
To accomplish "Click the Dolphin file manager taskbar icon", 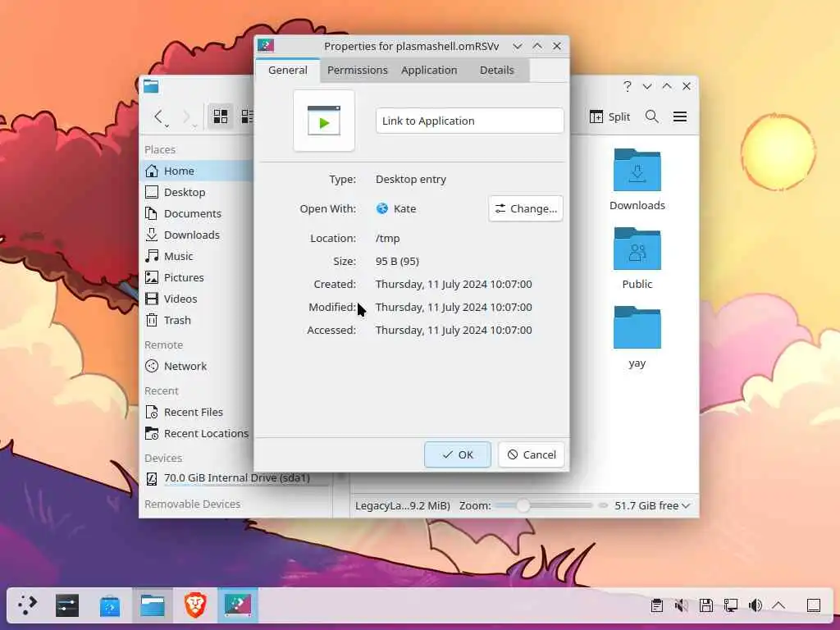I will pyautogui.click(x=152, y=605).
